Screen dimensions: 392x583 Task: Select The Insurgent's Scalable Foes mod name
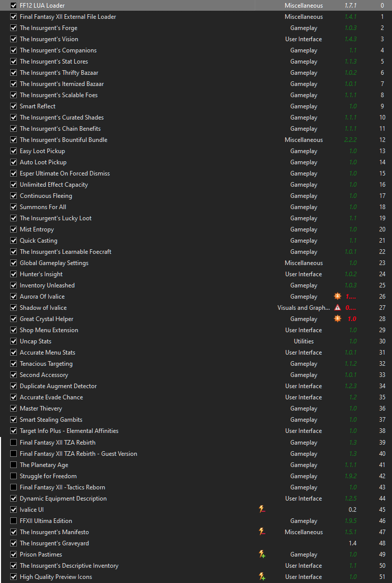coord(58,95)
